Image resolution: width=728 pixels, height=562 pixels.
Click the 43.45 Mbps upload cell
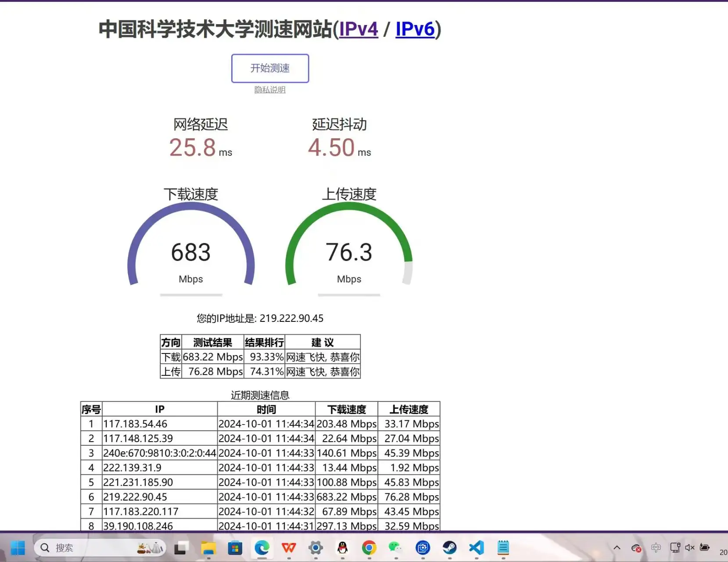[x=409, y=512]
